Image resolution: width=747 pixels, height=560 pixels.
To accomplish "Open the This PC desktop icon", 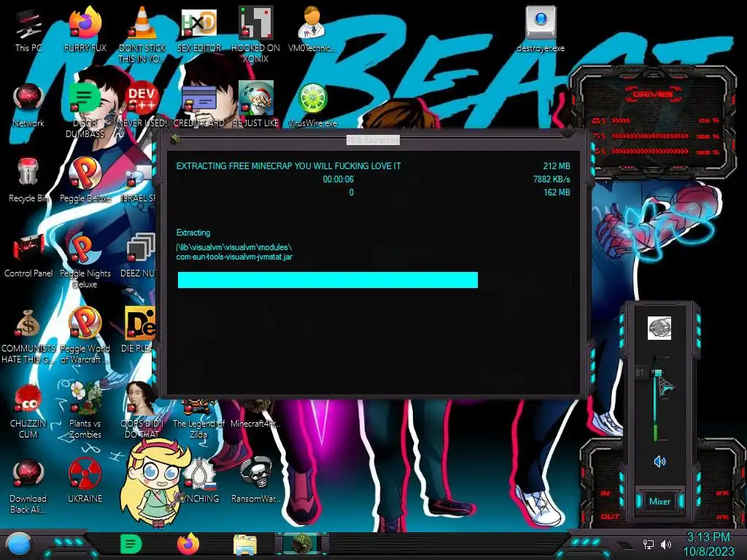I will [28, 29].
